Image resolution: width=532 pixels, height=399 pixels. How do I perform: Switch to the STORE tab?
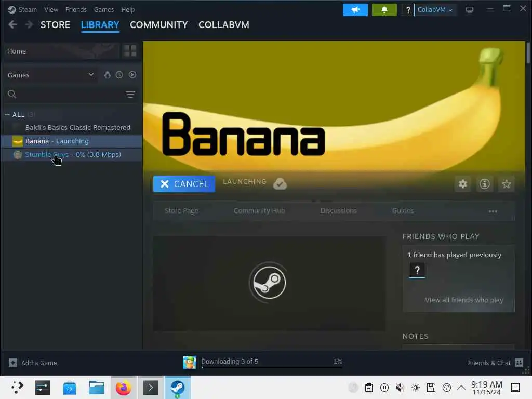pyautogui.click(x=55, y=25)
